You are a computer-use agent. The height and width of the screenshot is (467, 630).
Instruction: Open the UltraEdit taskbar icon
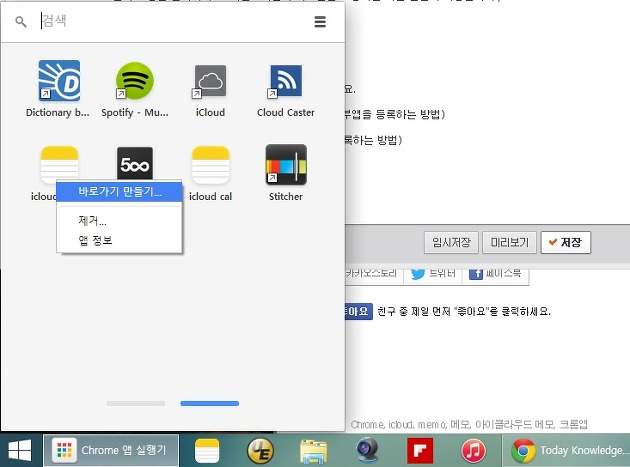point(260,451)
